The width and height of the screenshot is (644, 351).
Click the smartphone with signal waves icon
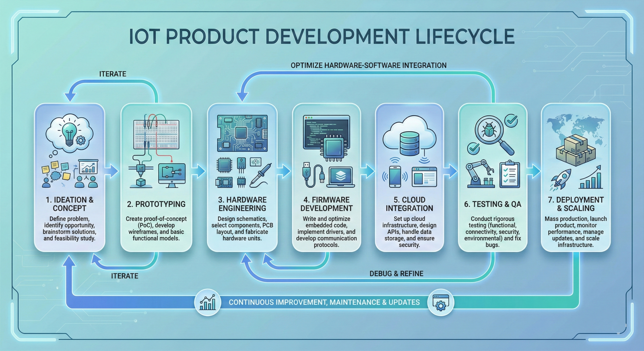(395, 176)
